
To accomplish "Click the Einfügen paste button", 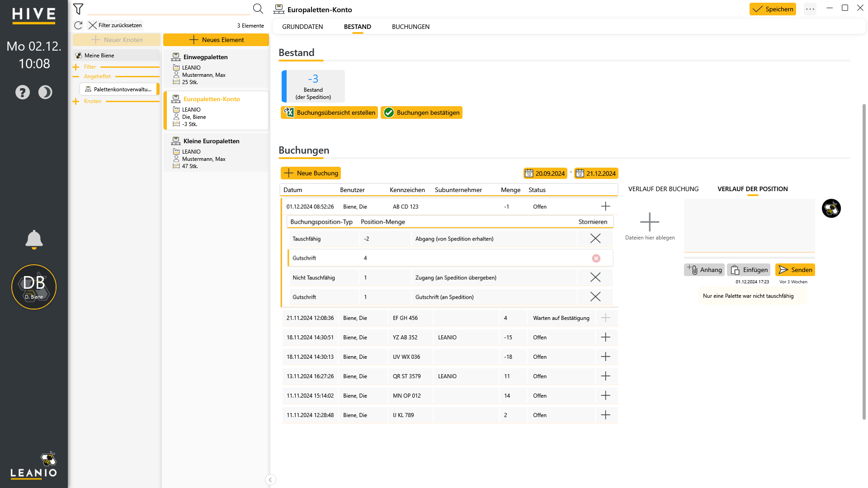I will click(x=749, y=270).
